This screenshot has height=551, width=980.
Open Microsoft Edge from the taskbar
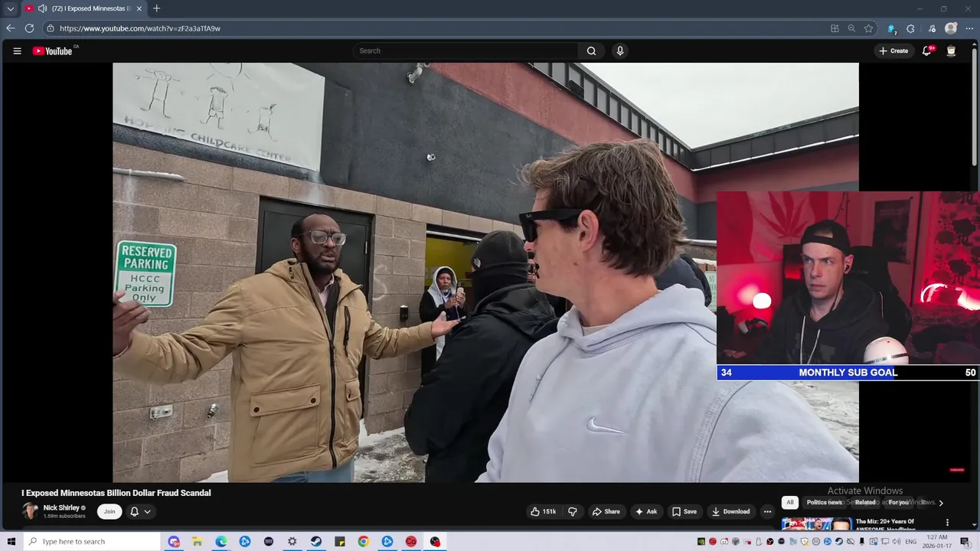pyautogui.click(x=220, y=542)
